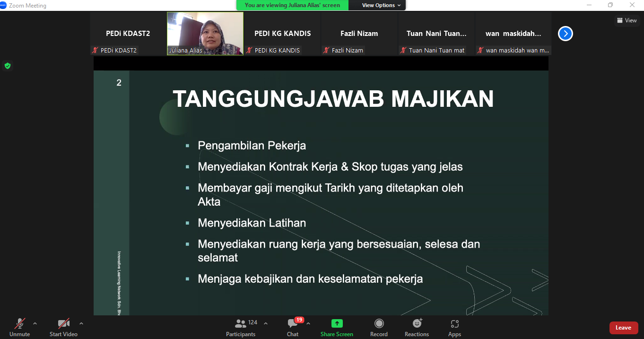644x339 pixels.
Task: Open the Apps panel
Action: (x=454, y=327)
